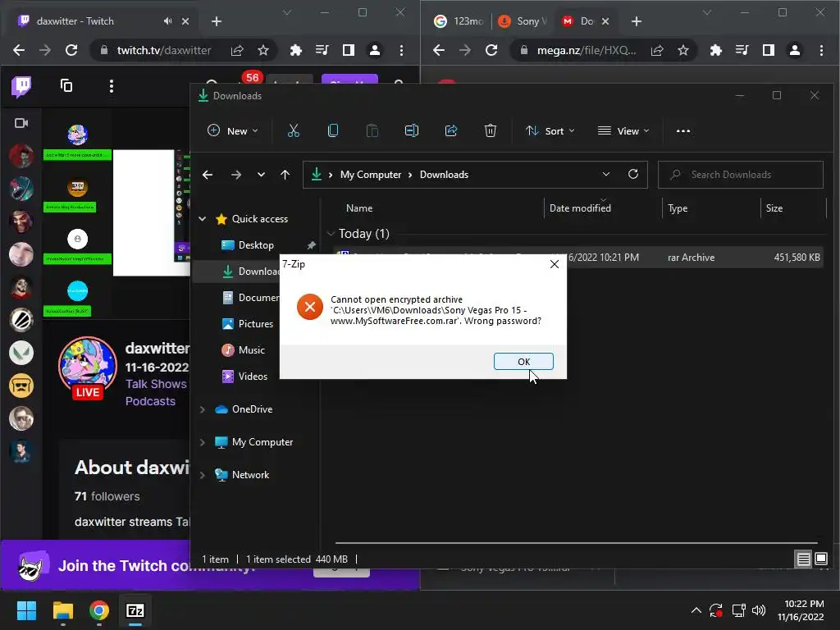Image resolution: width=840 pixels, height=630 pixels.
Task: Collapse the Today (1) group
Action: (x=331, y=234)
